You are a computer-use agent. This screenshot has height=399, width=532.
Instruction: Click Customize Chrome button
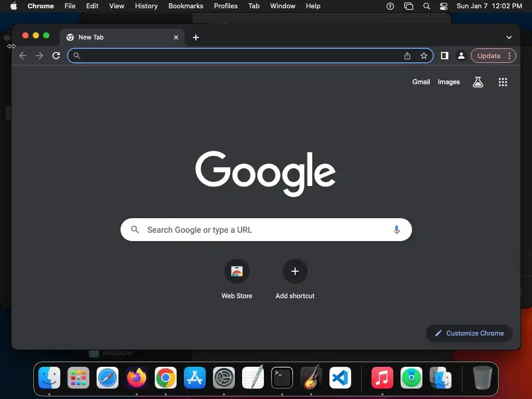coord(469,333)
